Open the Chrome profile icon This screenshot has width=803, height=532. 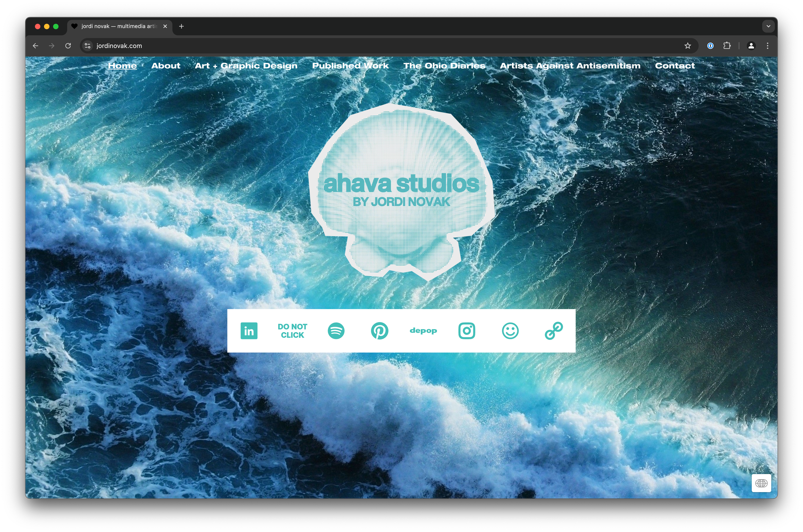pos(751,46)
